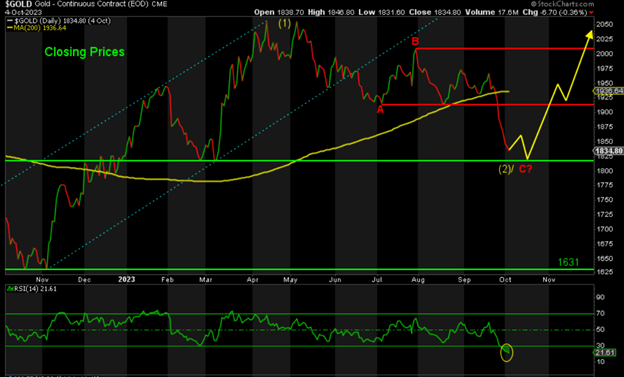This screenshot has height=377, width=624.
Task: Click the Sep label on time axis
Action: (x=464, y=279)
